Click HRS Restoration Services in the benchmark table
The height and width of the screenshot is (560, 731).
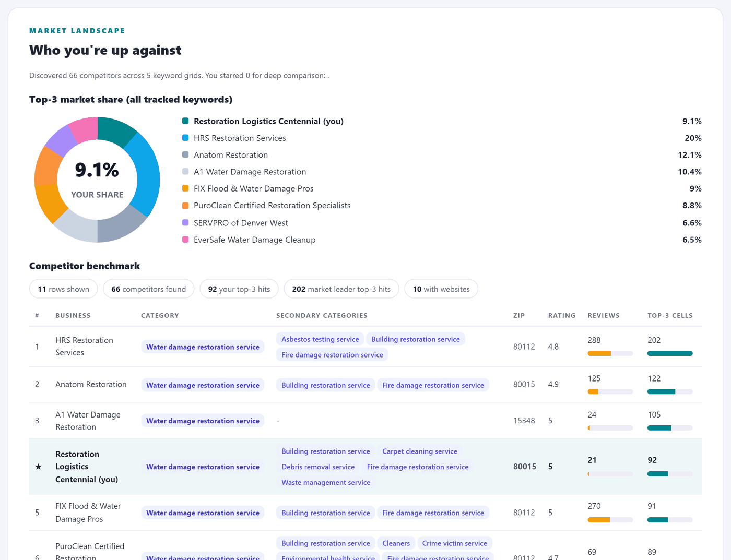(x=84, y=347)
